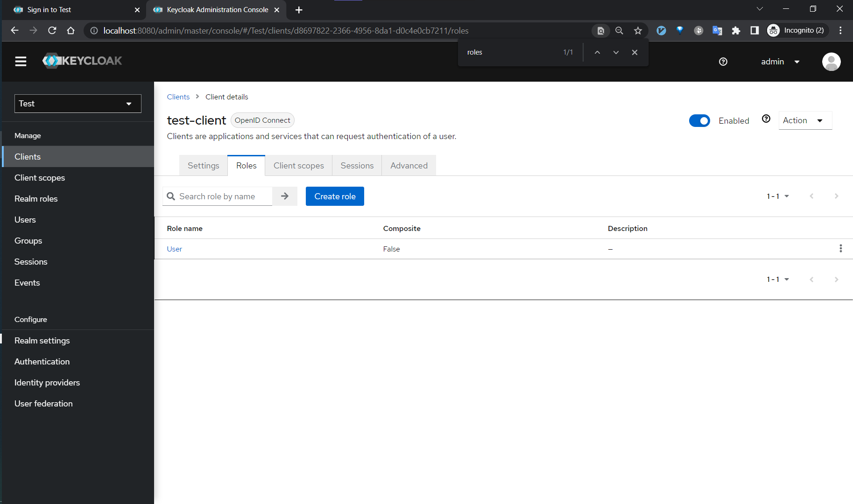Click the find-in-page icon in address bar
Image resolution: width=853 pixels, height=504 pixels.
601,30
